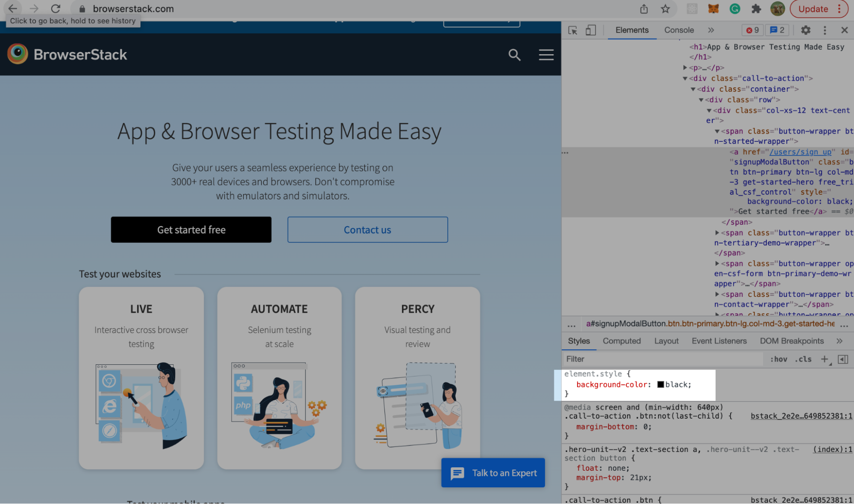Screen dimensions: 854x504
Task: Open the DevTools three-dot menu
Action: 825,30
